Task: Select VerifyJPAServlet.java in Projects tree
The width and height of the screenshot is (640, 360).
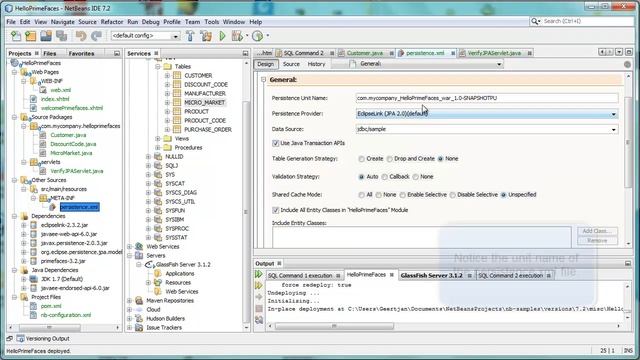Action: [x=77, y=171]
